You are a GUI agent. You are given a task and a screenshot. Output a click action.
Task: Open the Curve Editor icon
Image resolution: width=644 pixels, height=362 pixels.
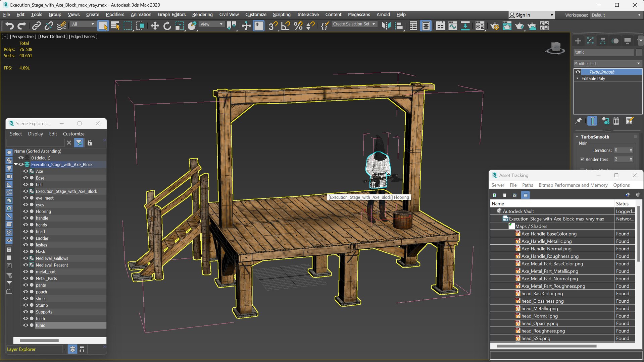tap(453, 26)
